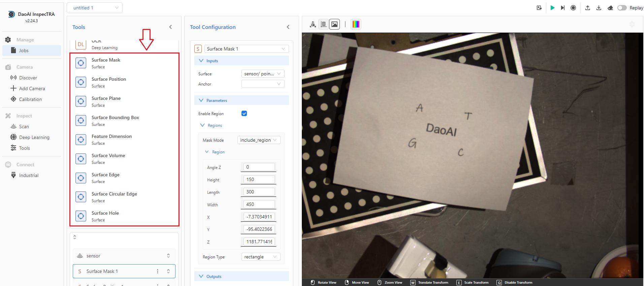Uncheck the Enable Region checkbox
The height and width of the screenshot is (286, 644).
[244, 113]
